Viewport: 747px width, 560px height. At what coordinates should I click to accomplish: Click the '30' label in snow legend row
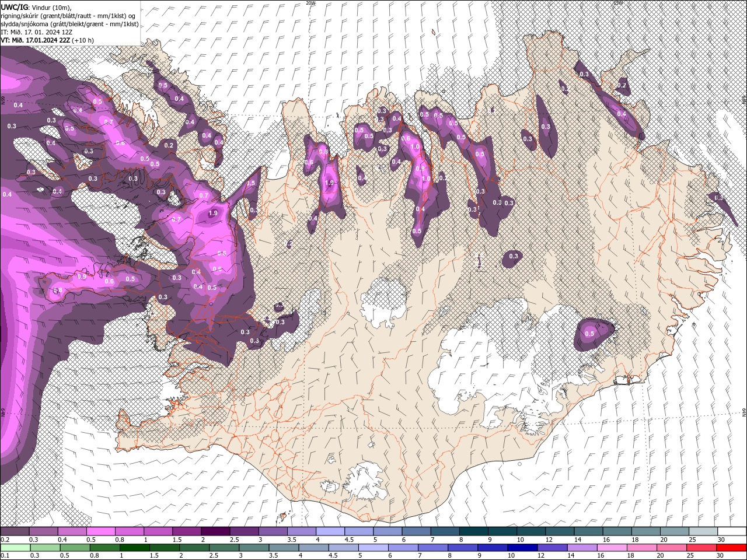(x=721, y=540)
